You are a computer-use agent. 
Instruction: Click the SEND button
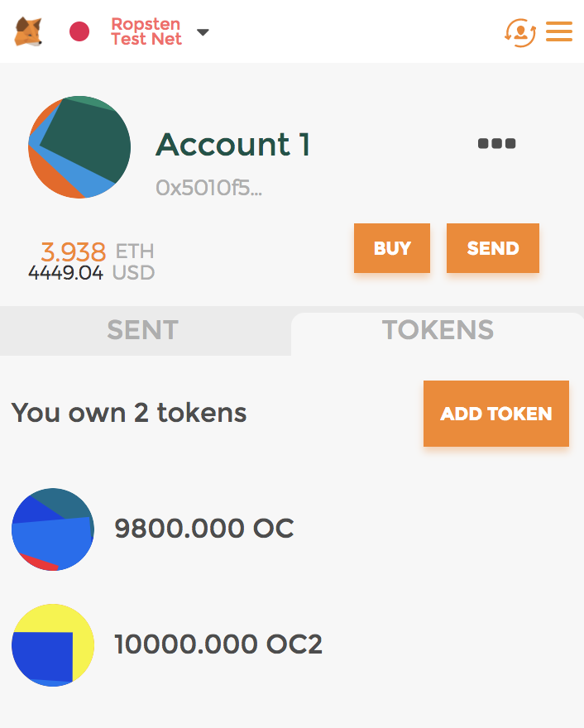point(492,248)
